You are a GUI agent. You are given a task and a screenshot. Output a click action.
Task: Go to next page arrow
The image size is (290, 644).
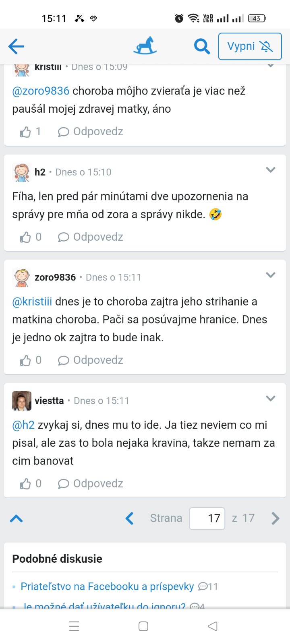pyautogui.click(x=275, y=518)
